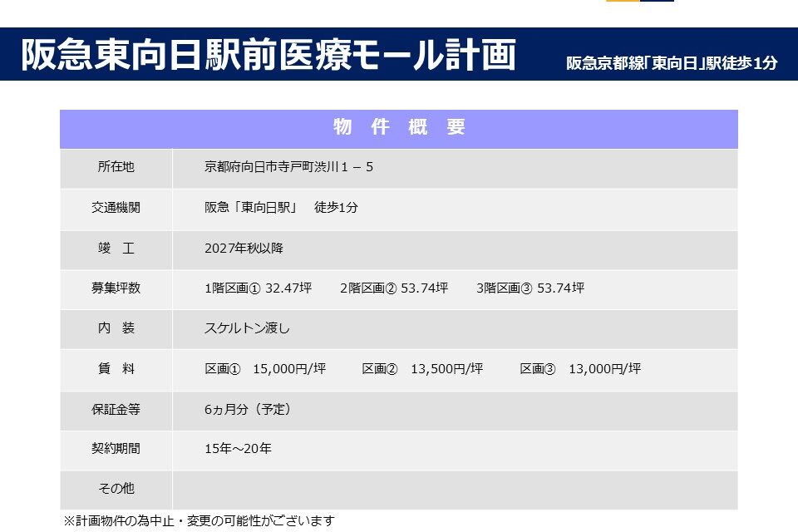Click 2階区画② 53.74坪
The height and width of the screenshot is (532, 798).
(x=394, y=288)
